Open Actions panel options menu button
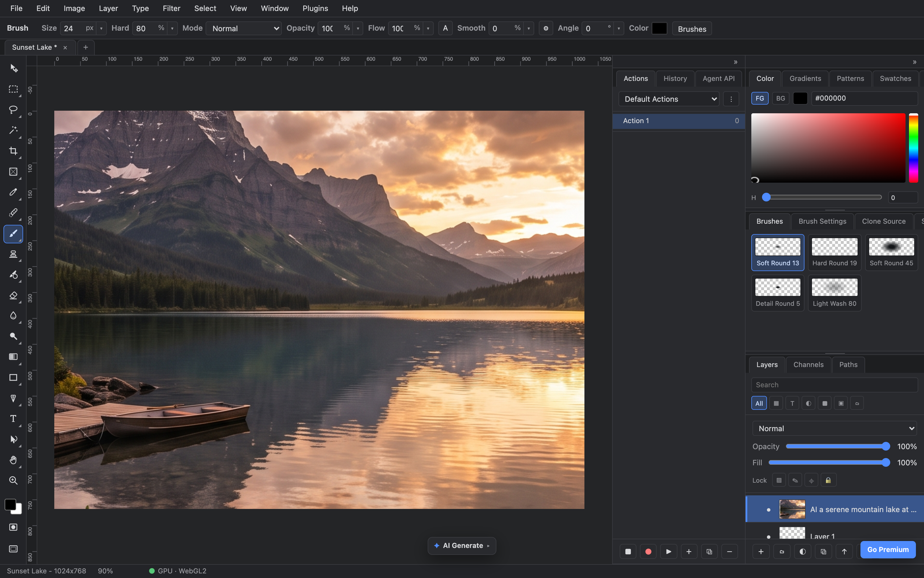924x578 pixels. click(731, 99)
